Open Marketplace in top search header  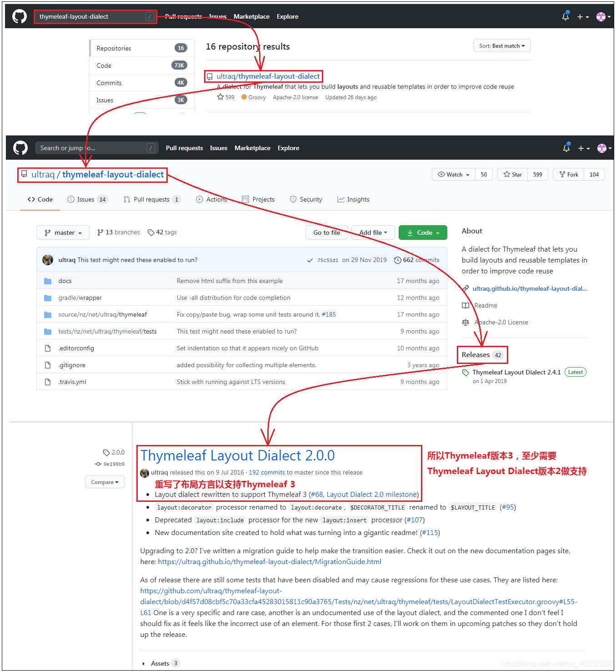pyautogui.click(x=251, y=16)
